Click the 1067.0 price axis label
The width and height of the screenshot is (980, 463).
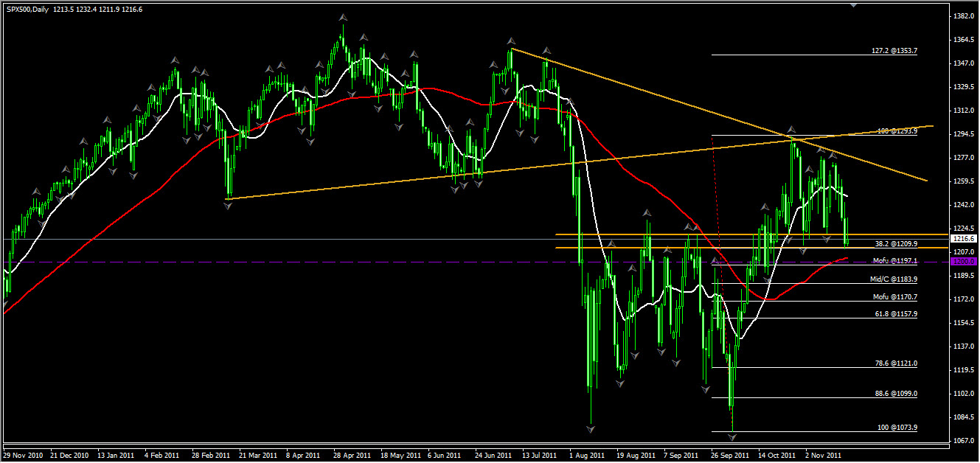tap(965, 441)
